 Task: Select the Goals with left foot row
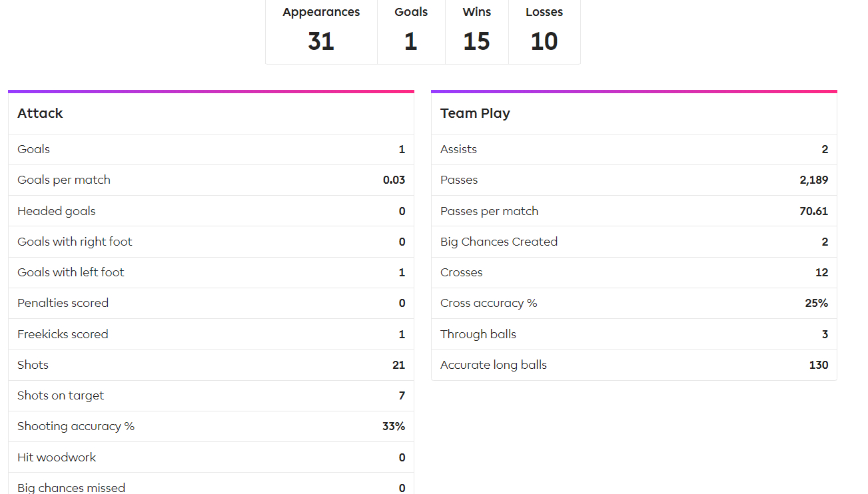211,272
